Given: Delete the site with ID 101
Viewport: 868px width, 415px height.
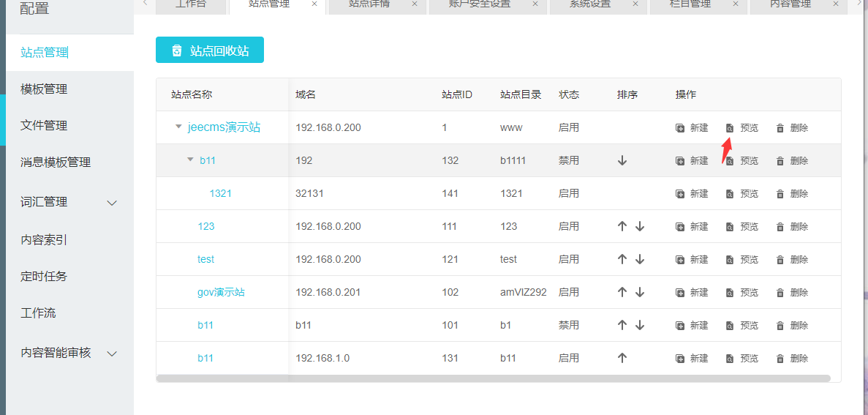Looking at the screenshot, I should click(792, 325).
